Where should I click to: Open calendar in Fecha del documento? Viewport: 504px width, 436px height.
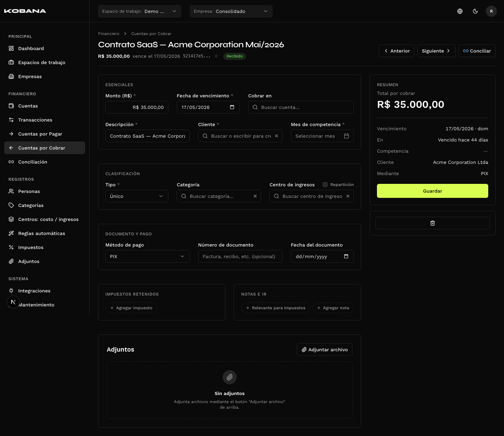point(346,256)
